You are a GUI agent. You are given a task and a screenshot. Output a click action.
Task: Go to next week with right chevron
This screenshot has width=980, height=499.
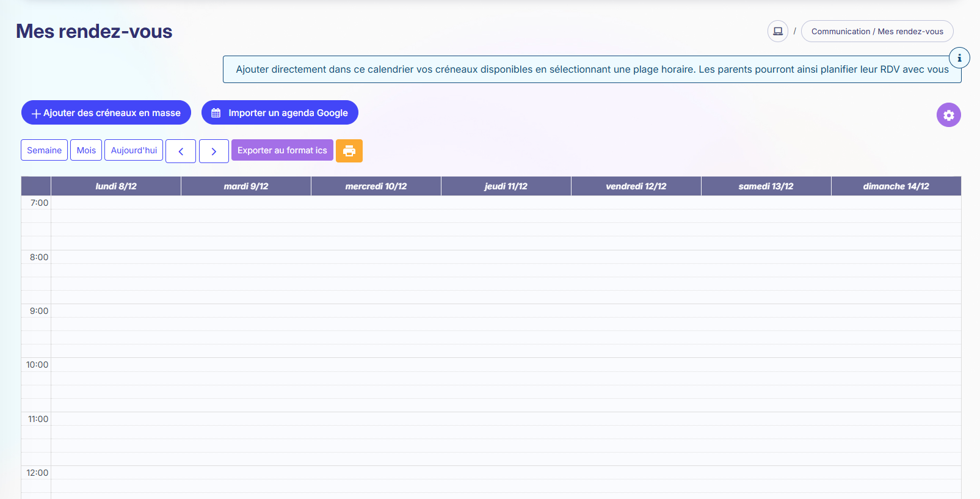(214, 151)
